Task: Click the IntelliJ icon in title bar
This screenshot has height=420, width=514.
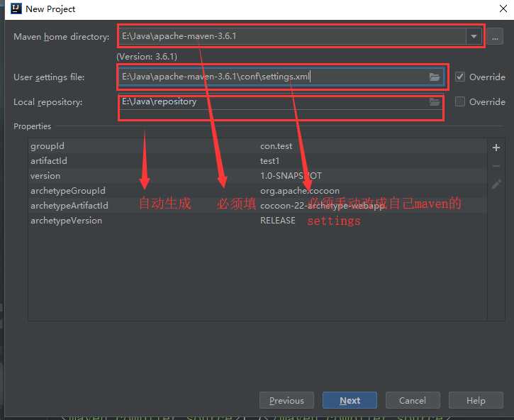Action: (x=16, y=9)
